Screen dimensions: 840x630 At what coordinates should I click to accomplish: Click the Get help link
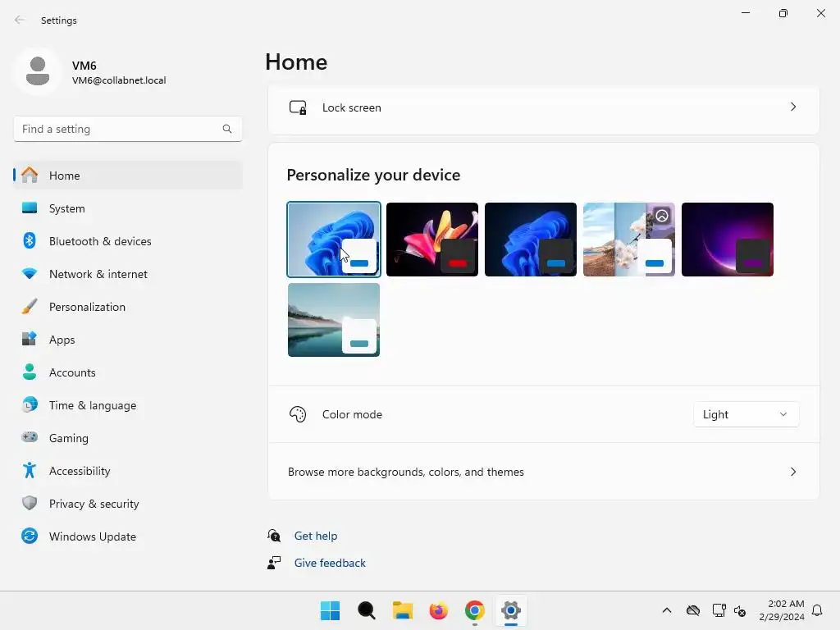pos(316,536)
